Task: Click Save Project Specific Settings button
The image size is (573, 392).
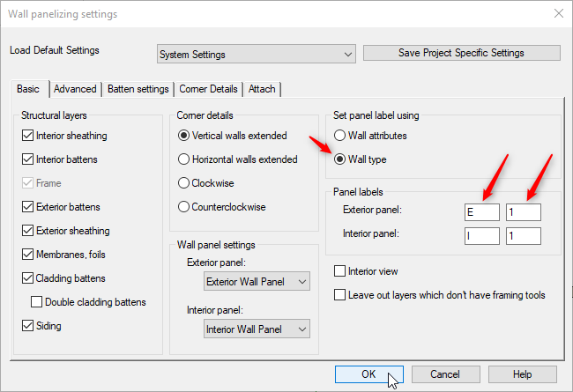Action: [x=461, y=53]
